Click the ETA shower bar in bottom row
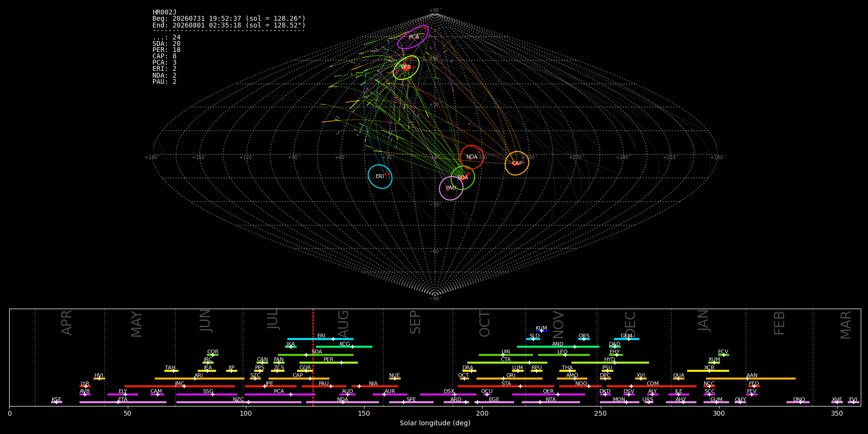The image size is (868, 434). click(x=123, y=402)
